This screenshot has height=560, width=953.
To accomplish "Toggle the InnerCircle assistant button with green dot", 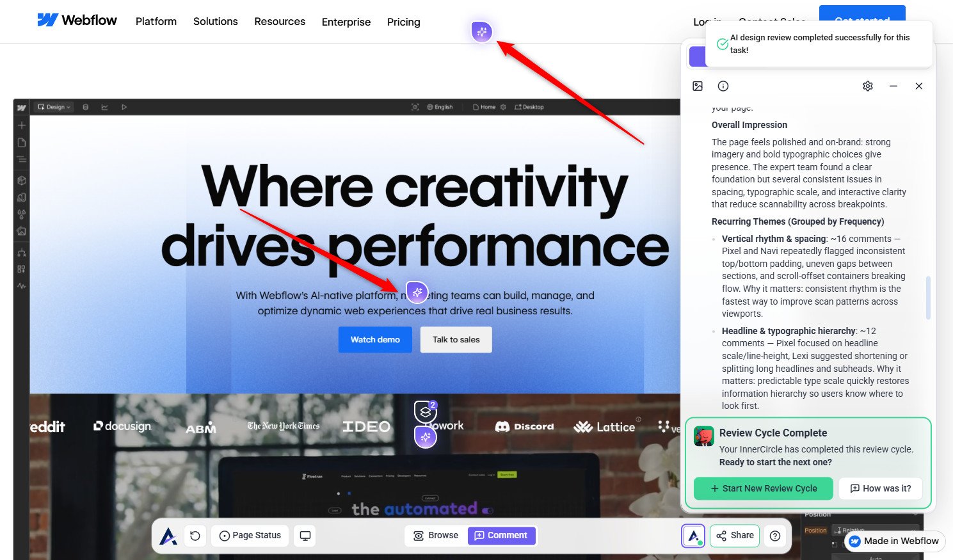I will tap(693, 536).
